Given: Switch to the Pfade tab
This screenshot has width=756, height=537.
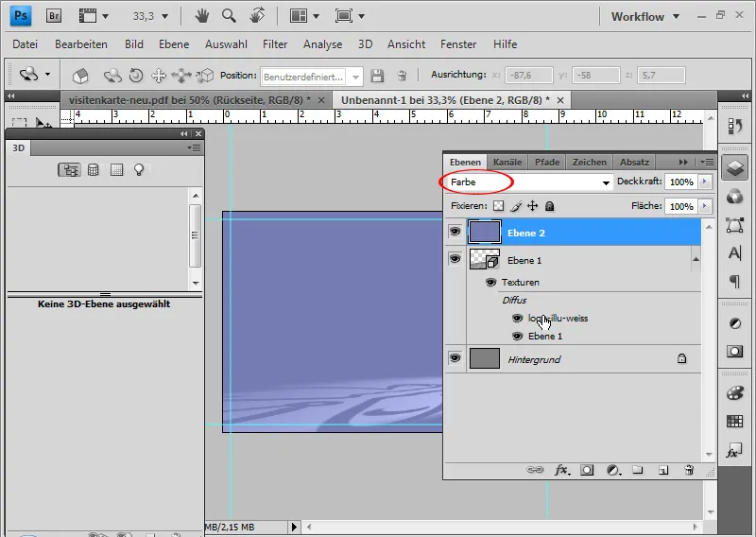Looking at the screenshot, I should tap(547, 162).
